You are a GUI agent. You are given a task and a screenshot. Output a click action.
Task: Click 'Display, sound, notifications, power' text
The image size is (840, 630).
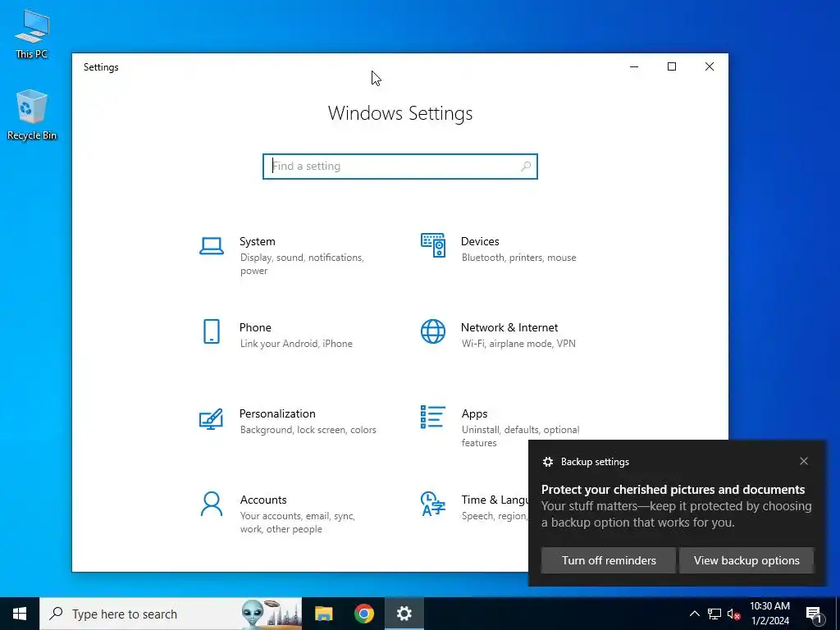[x=302, y=264]
